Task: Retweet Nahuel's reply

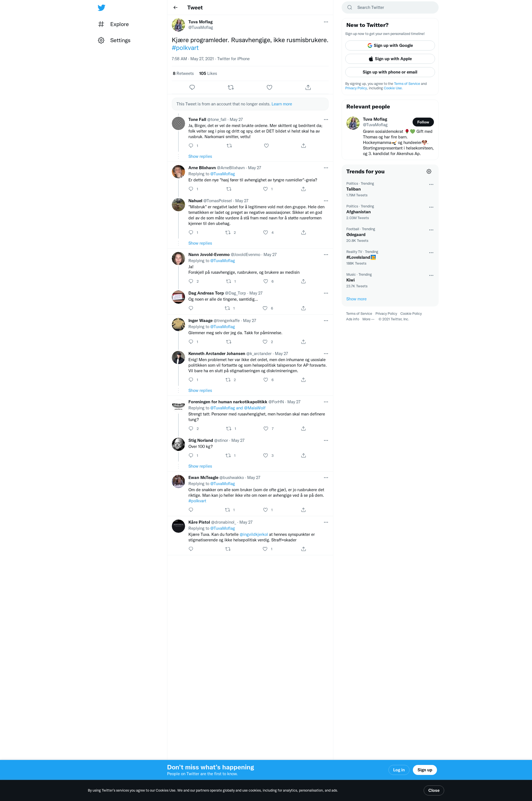Action: (x=228, y=232)
